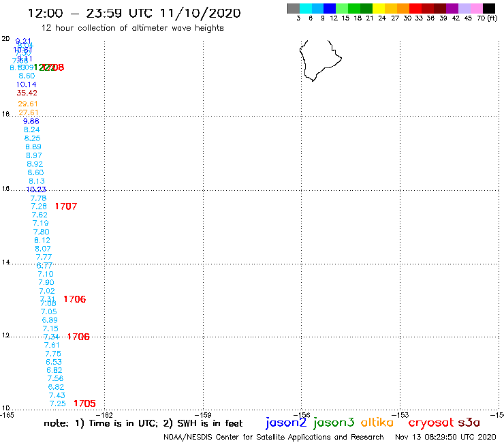Click the date and time range title
This screenshot has height=443, width=504.
point(134,14)
